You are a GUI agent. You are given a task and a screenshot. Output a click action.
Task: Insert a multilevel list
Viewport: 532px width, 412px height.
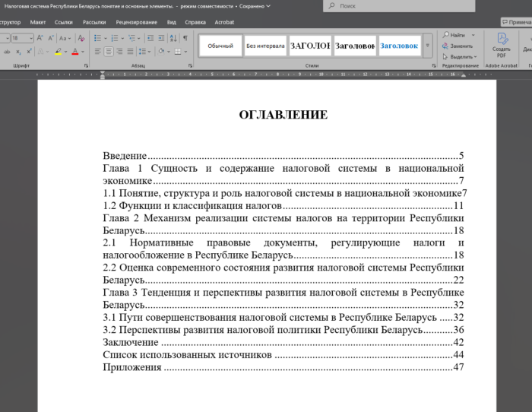pyautogui.click(x=131, y=38)
